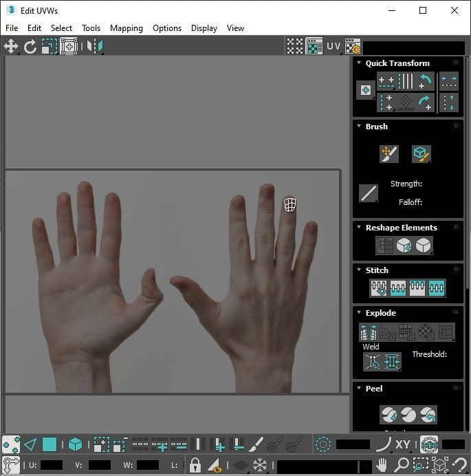Viewport: 471px width, 476px height.
Task: Click the Quick Peel icon with lightning bolt
Action: pyautogui.click(x=389, y=415)
